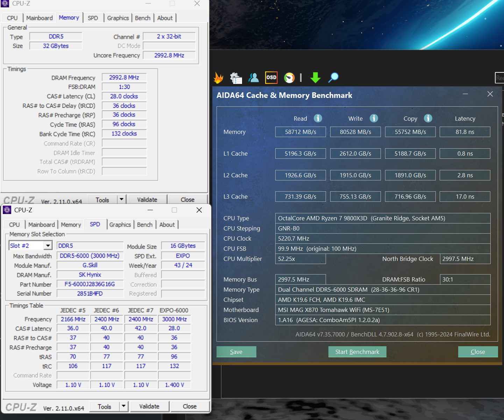
Task: Click the flame icon in AIDA64 toolbar
Action: 219,78
